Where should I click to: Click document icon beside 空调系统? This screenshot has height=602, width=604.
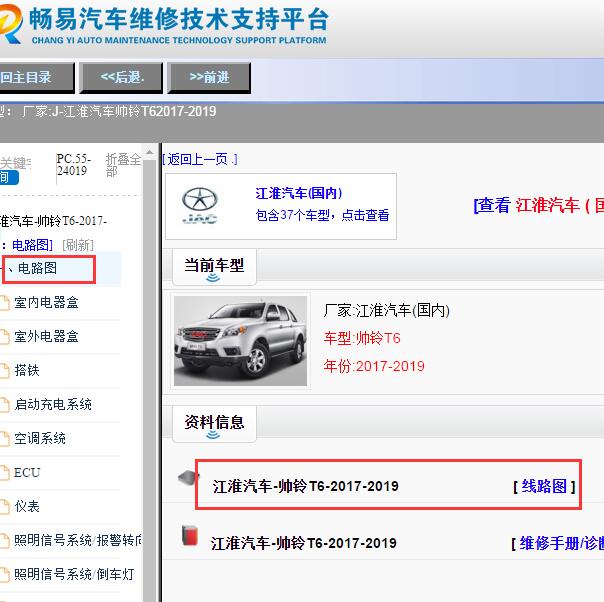coord(5,438)
